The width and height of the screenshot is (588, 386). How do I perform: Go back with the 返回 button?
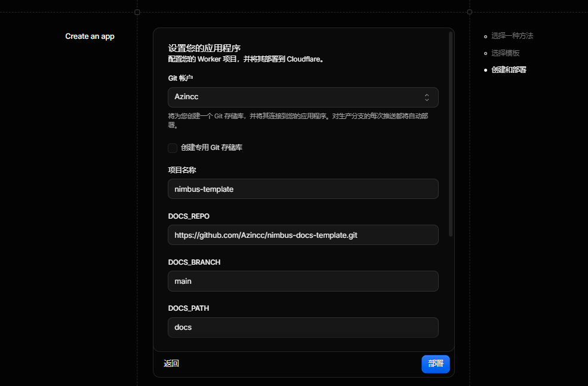click(x=171, y=363)
